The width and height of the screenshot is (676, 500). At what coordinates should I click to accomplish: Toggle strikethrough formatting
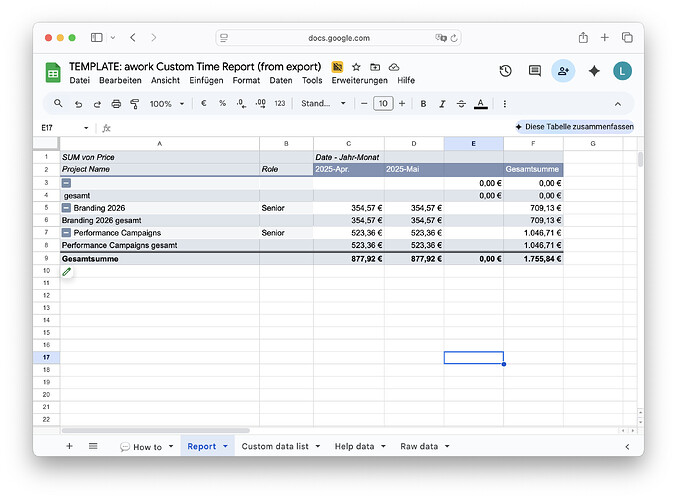461,104
